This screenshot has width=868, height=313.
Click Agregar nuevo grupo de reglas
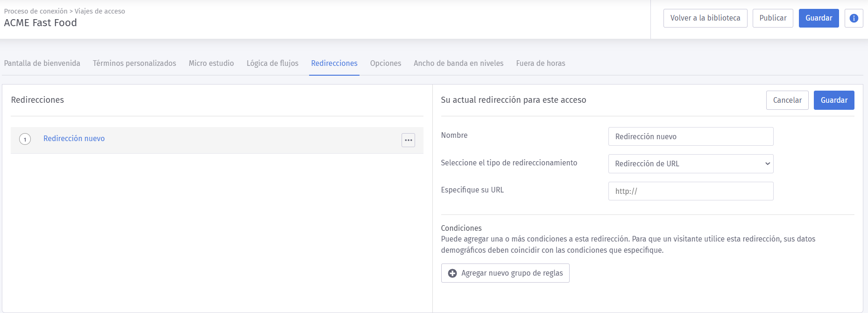505,273
